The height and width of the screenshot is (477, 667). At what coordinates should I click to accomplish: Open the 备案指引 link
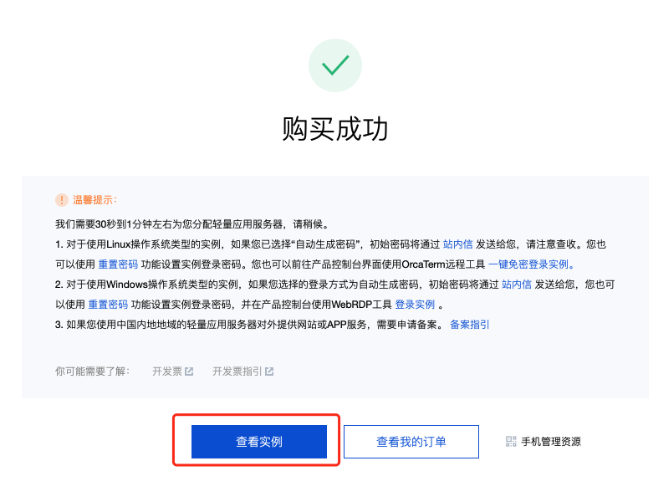click(x=470, y=325)
